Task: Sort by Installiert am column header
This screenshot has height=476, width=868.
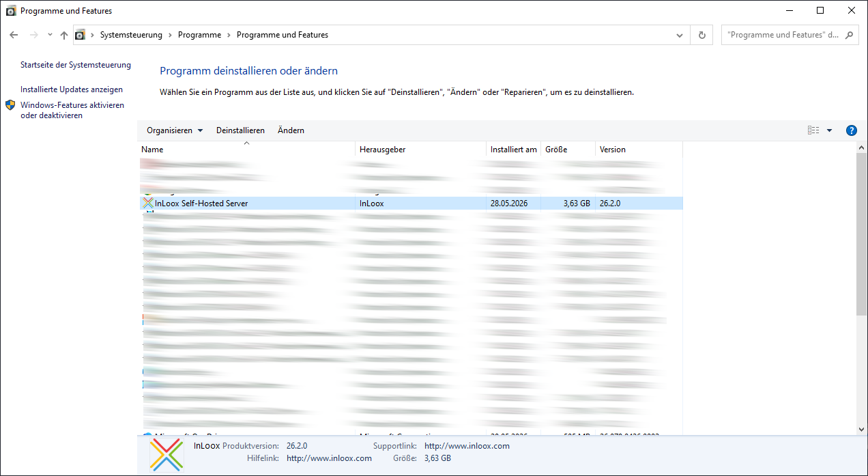Action: [x=514, y=149]
